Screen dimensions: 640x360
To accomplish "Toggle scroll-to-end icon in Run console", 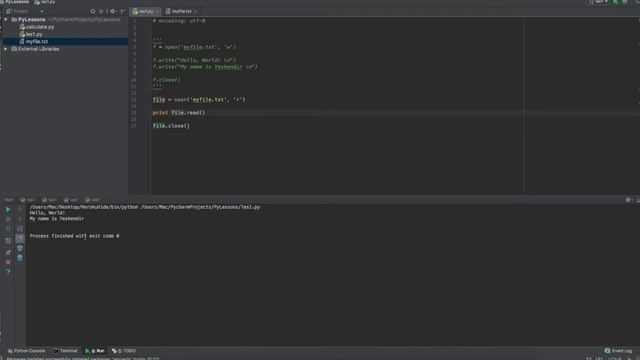I will point(20,238).
